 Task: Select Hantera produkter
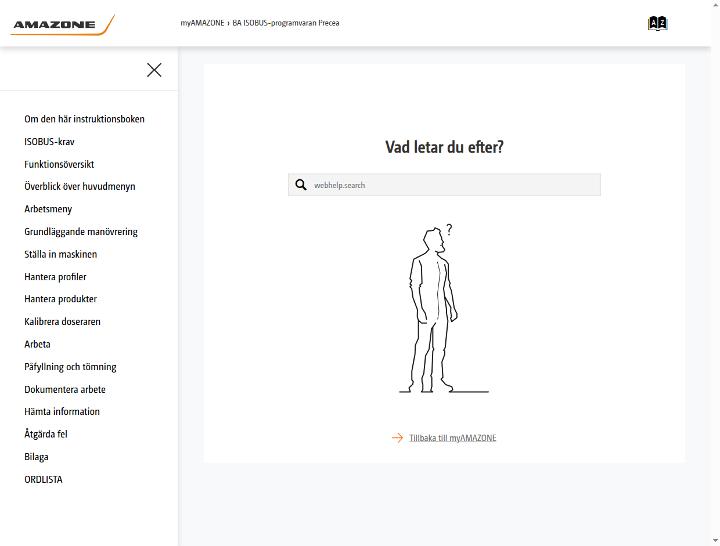(61, 299)
